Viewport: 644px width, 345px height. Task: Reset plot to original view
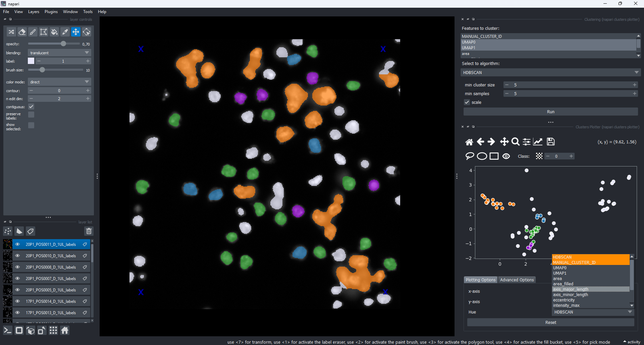[x=469, y=142]
